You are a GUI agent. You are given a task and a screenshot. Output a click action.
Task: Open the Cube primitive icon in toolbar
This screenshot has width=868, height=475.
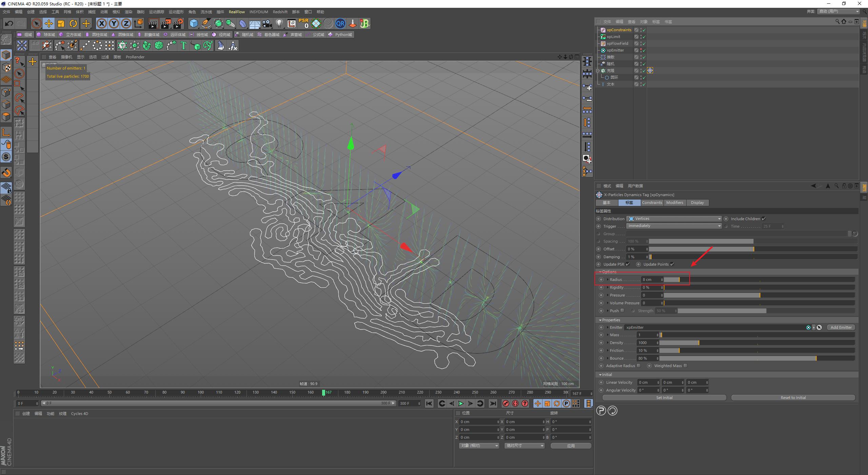[x=194, y=23]
